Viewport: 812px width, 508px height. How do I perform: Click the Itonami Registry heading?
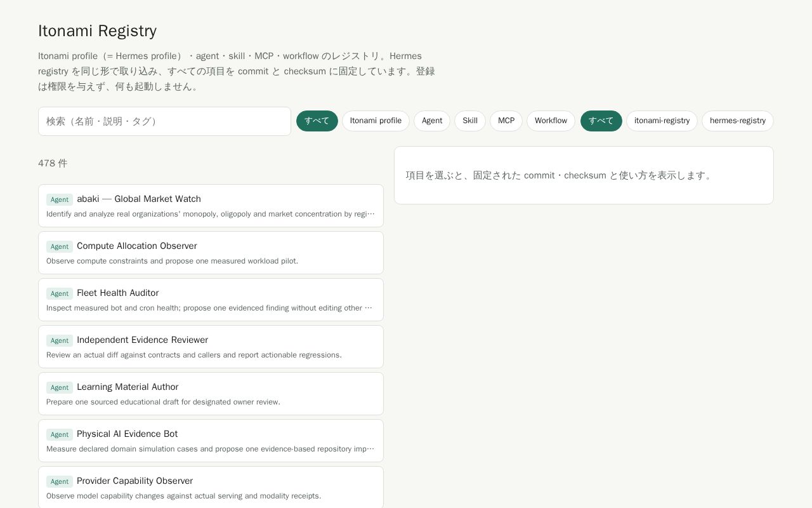(x=97, y=30)
